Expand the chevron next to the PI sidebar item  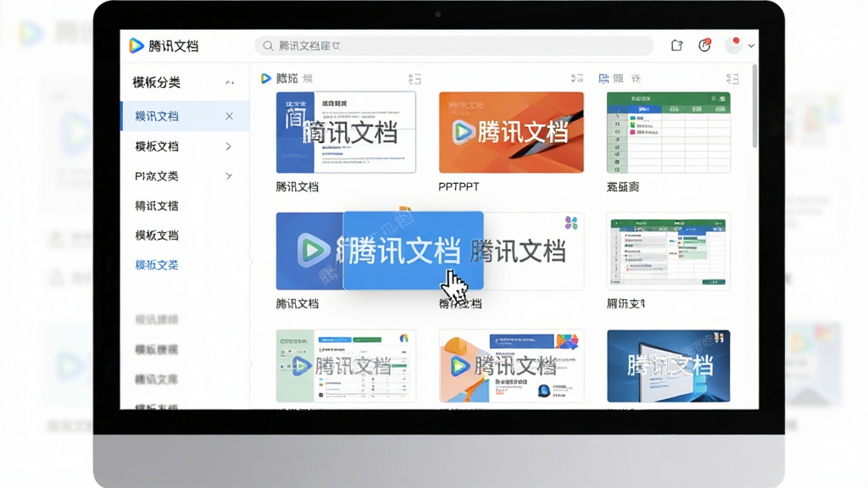click(x=229, y=176)
